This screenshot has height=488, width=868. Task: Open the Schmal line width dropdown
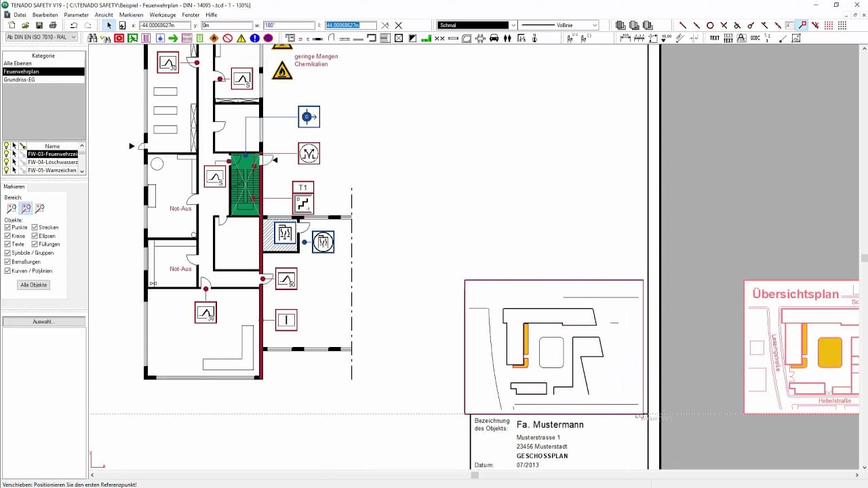(x=477, y=25)
